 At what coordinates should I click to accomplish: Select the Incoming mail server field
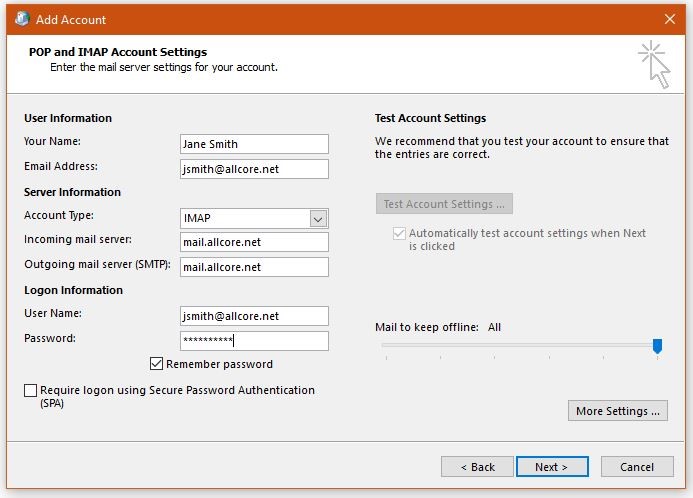(x=254, y=242)
